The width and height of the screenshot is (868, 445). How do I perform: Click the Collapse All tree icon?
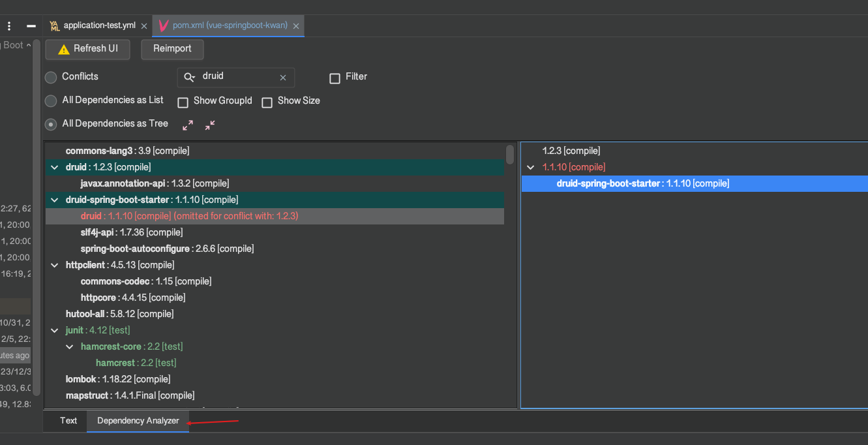click(210, 125)
